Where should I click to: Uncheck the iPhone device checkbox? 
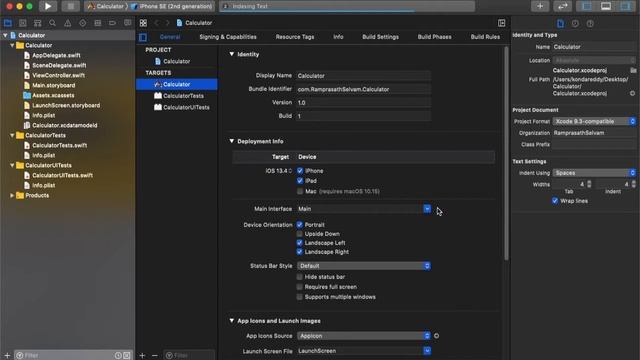(x=300, y=171)
